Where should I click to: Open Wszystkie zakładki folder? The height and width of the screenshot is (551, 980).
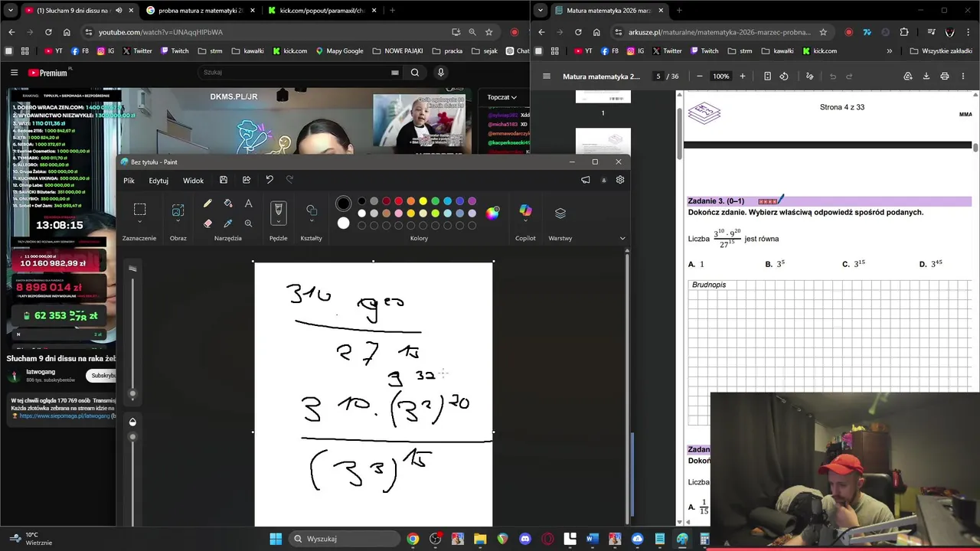click(x=941, y=51)
